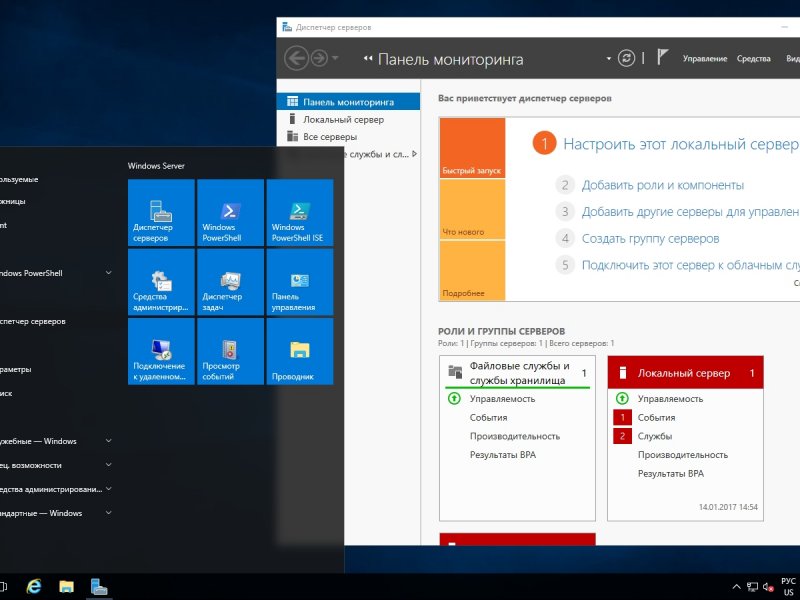
Task: Open the Подключение к удаленному рабочему столу tile
Action: (x=161, y=352)
